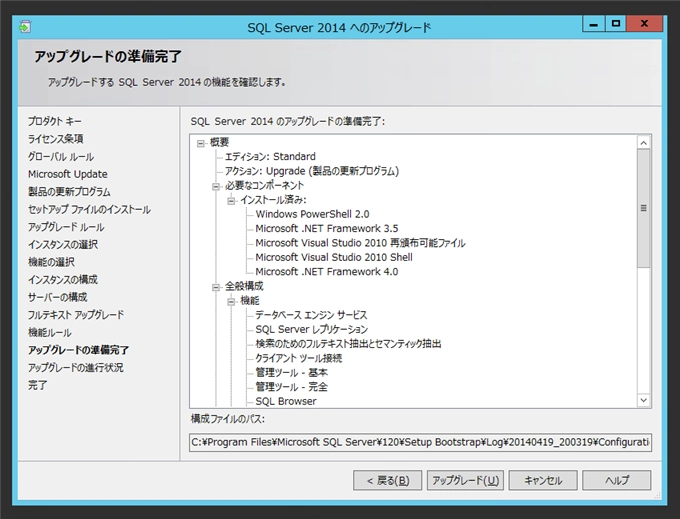
Task: Click the インストール済み: label
Action: coord(273,200)
